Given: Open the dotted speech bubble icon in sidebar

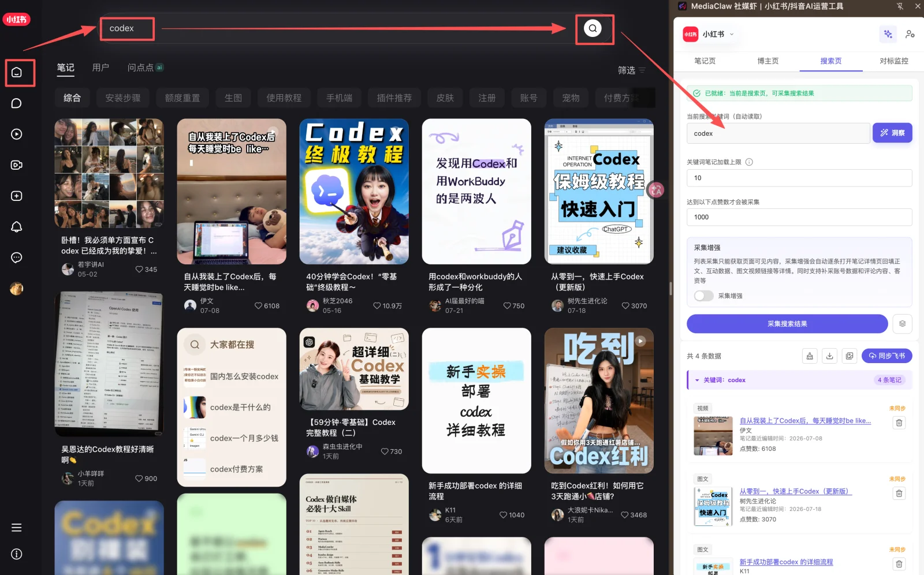Looking at the screenshot, I should [x=17, y=257].
